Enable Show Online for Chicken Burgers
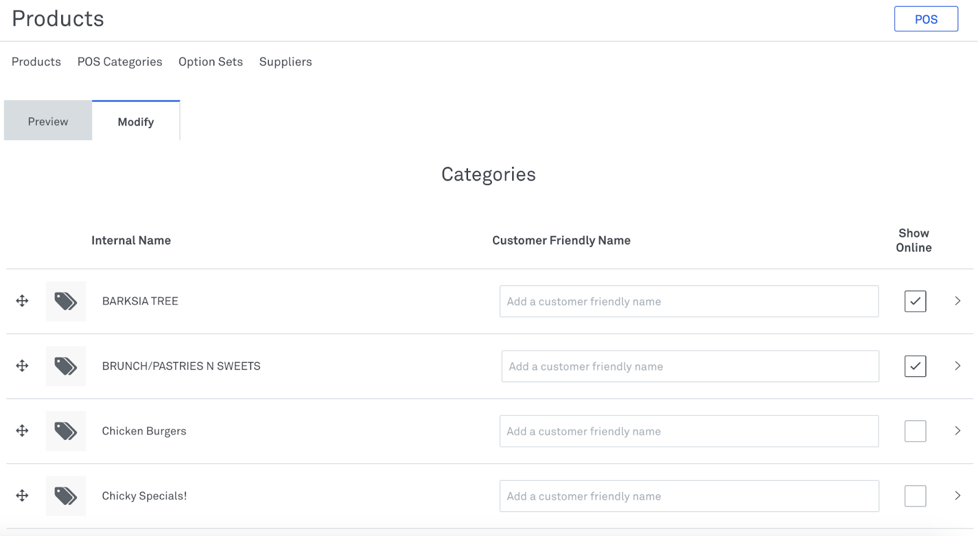Viewport: 980px width, 536px height. [915, 431]
